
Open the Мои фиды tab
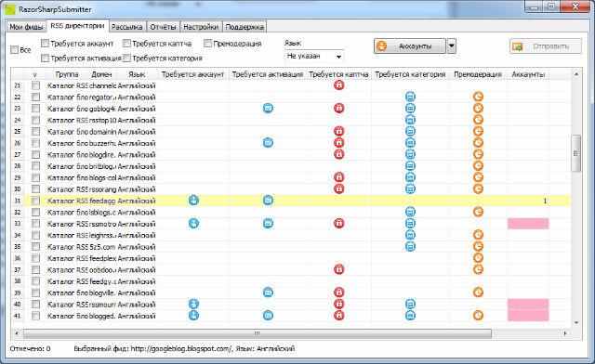(x=26, y=27)
